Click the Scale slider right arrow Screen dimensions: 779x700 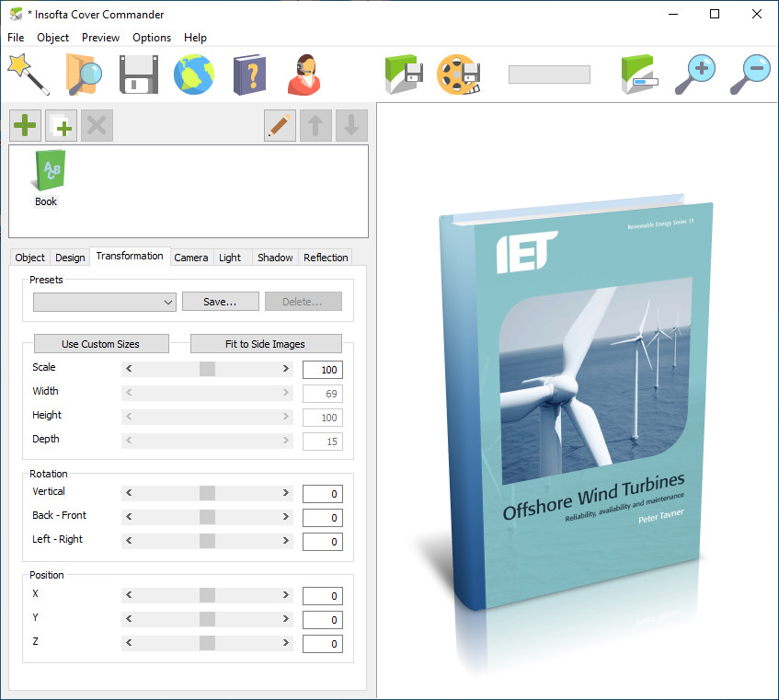pos(286,369)
